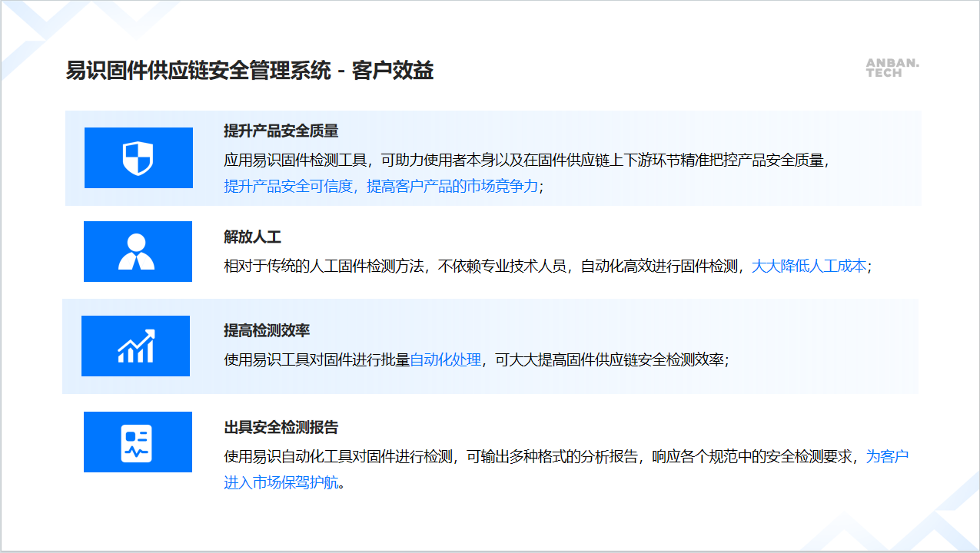Image resolution: width=980 pixels, height=553 pixels.
Task: Click the shield security icon
Action: tap(138, 158)
